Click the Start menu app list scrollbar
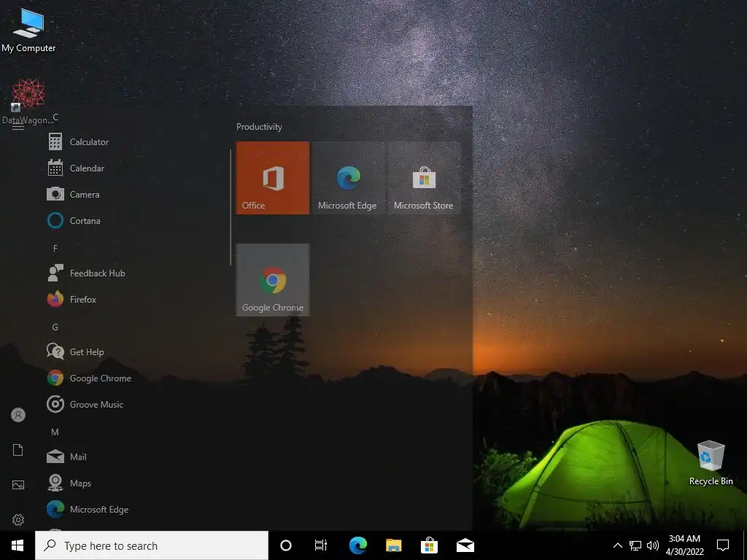This screenshot has height=560, width=747. pyautogui.click(x=231, y=208)
